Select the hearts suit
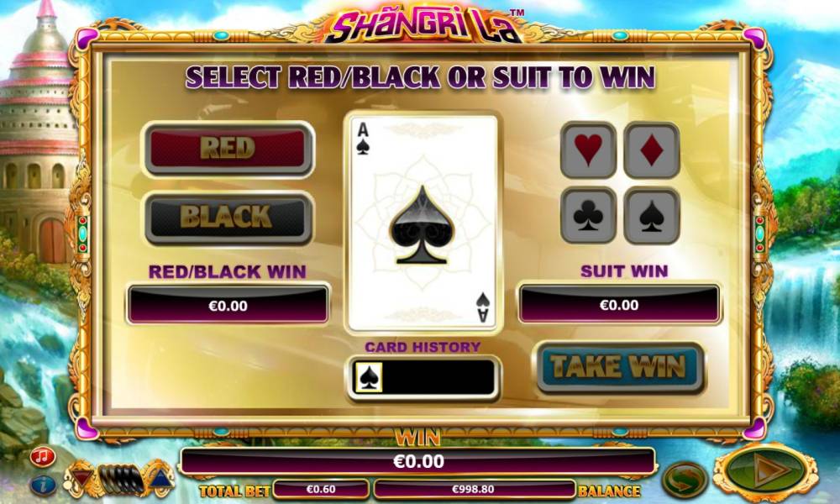The height and width of the screenshot is (504, 840). [588, 150]
